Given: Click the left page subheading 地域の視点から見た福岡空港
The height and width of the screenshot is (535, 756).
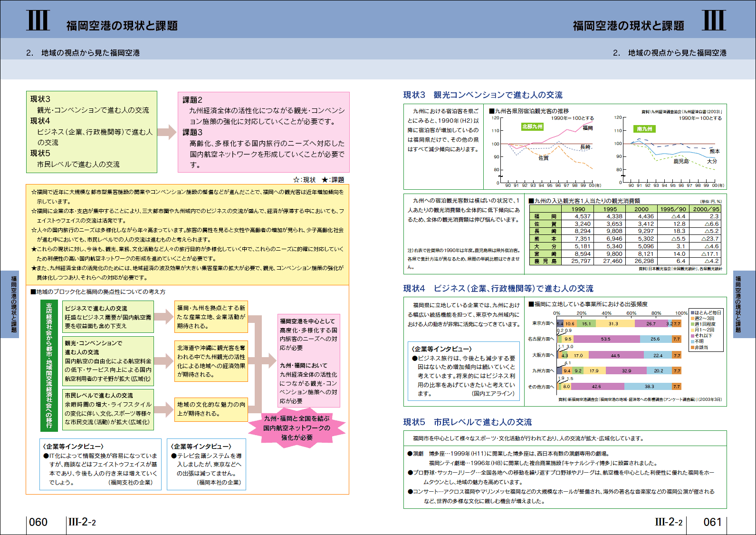Looking at the screenshot, I should pyautogui.click(x=90, y=53).
